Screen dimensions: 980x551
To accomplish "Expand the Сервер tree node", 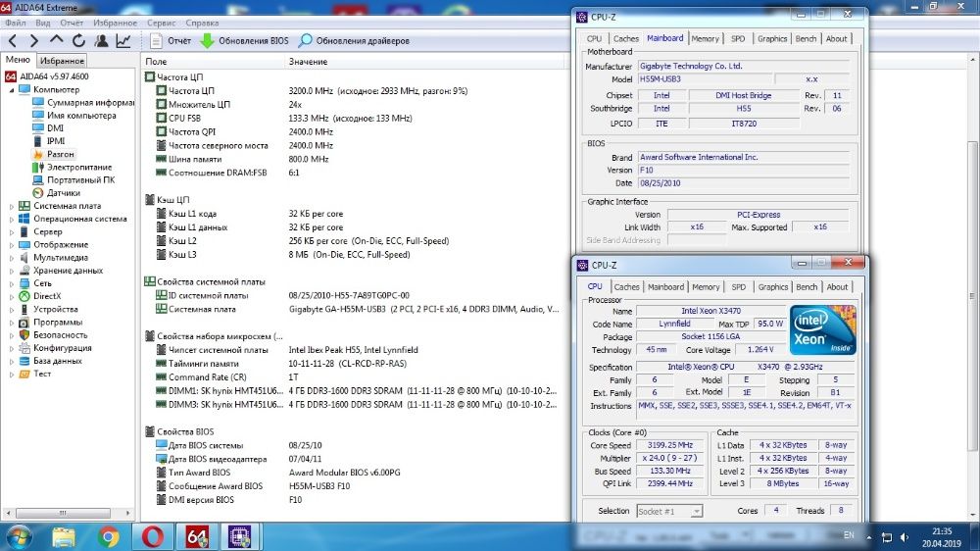I will point(11,232).
